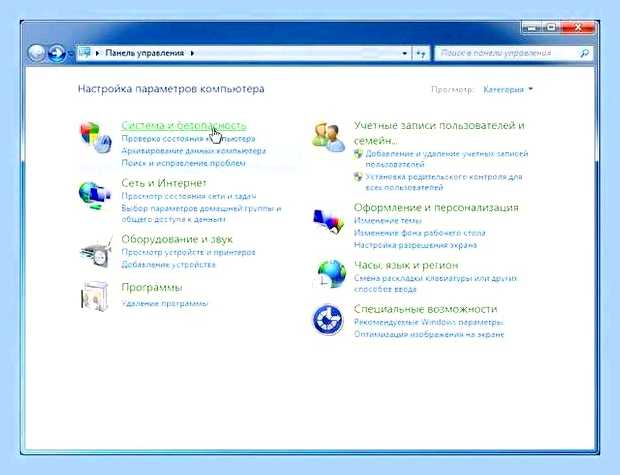Open Выбор параметров домашней группы link
The height and width of the screenshot is (475, 620).
coord(201,214)
